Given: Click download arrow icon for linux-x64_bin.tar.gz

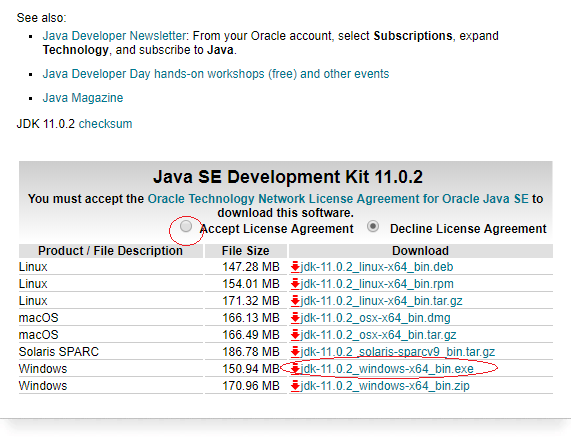Looking at the screenshot, I should tap(295, 301).
